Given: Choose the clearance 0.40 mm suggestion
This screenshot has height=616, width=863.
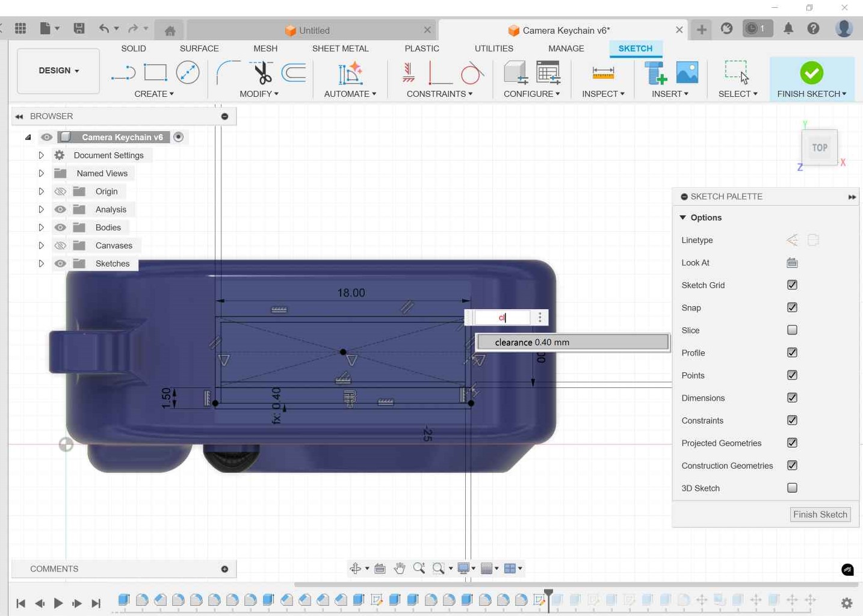Looking at the screenshot, I should [573, 342].
